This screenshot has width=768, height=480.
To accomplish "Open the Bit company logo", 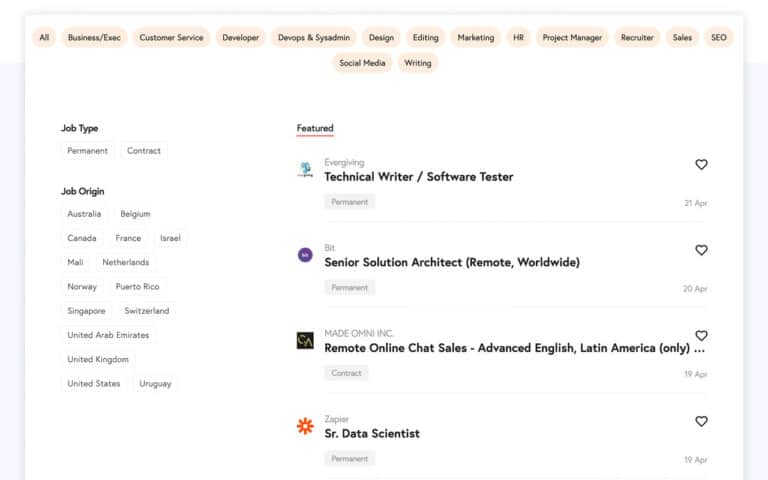I will [305, 255].
